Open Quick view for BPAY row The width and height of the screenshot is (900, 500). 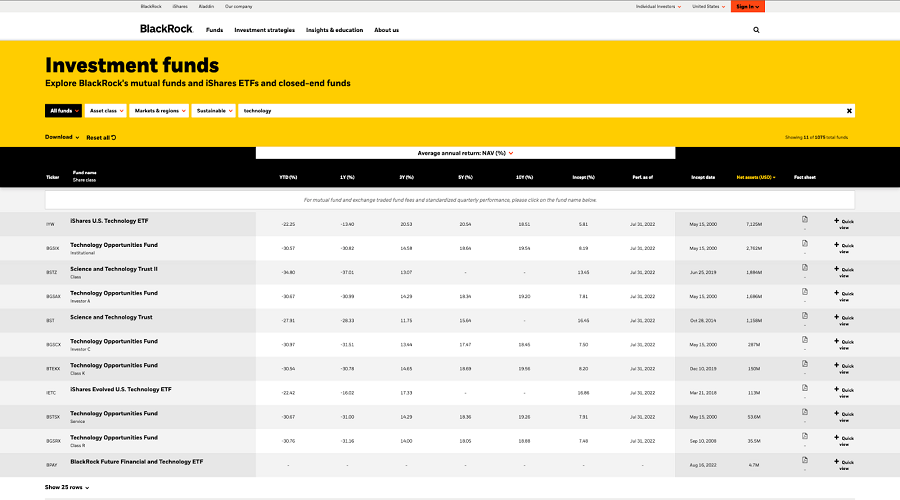click(x=844, y=465)
